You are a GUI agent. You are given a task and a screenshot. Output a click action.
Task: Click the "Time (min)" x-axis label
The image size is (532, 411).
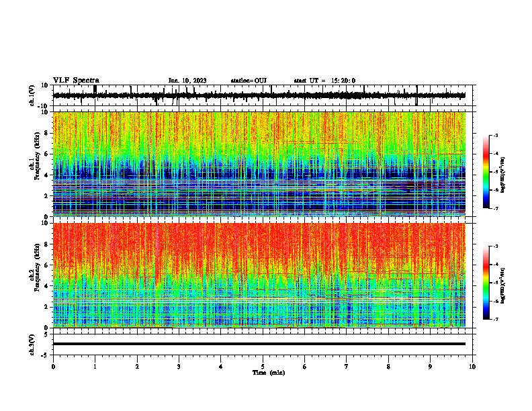pos(269,373)
